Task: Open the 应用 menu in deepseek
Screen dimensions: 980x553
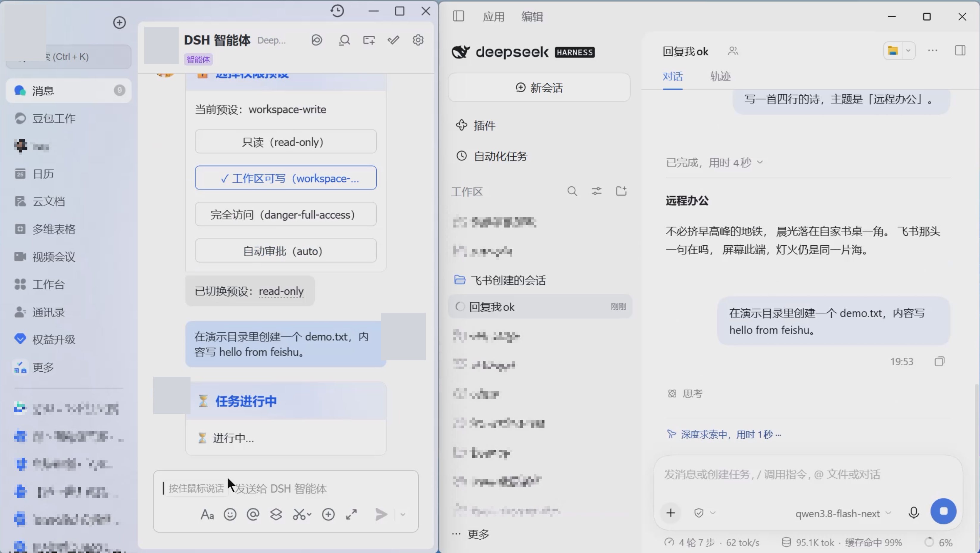Action: click(494, 16)
